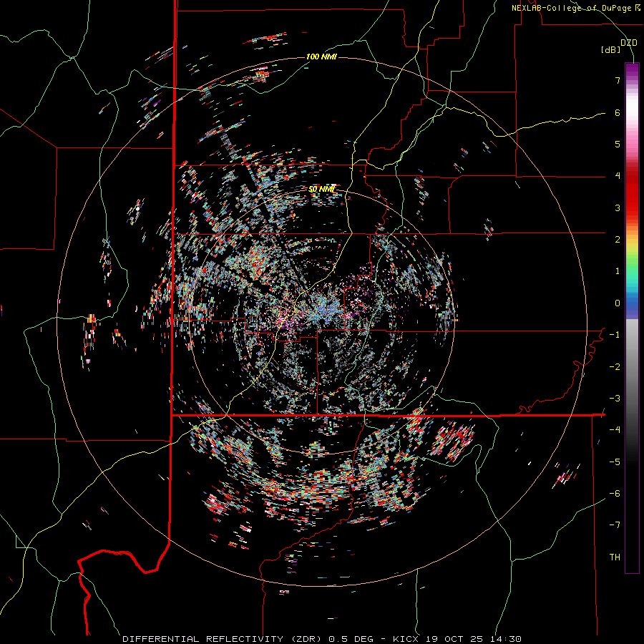
Task: Click the "4" value on the dB scale
Action: tap(618, 176)
